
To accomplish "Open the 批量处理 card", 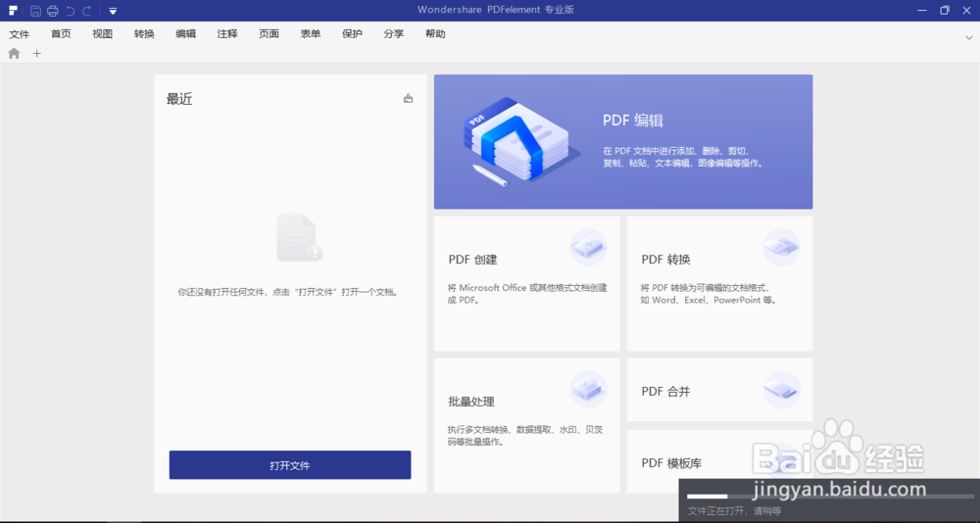I will point(527,425).
